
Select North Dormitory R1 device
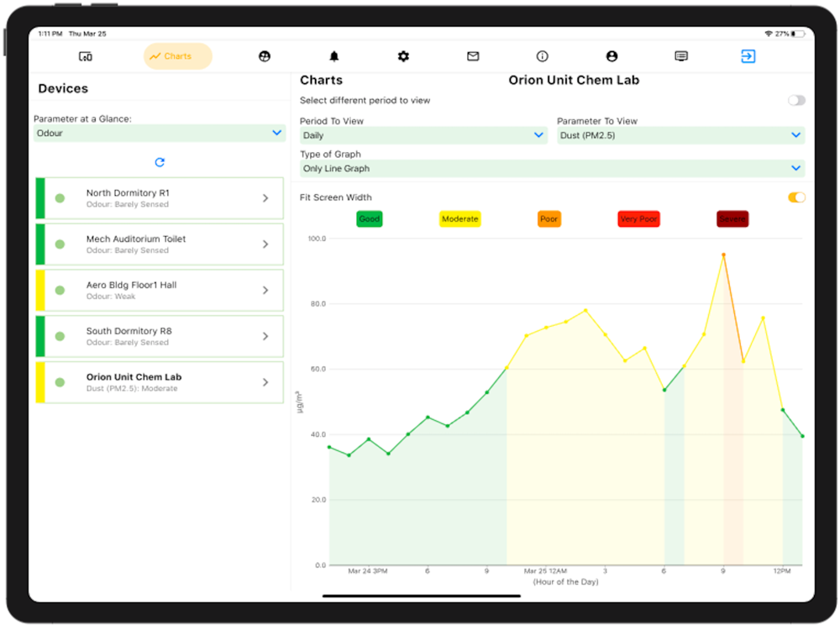159,198
